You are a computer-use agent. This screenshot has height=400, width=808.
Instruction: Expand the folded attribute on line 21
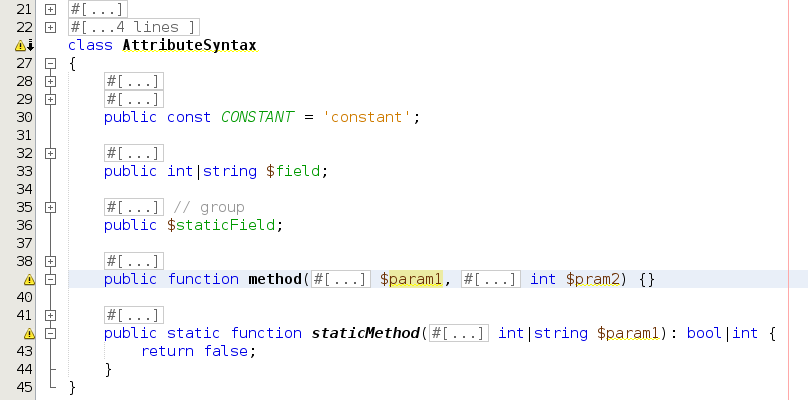coord(50,9)
